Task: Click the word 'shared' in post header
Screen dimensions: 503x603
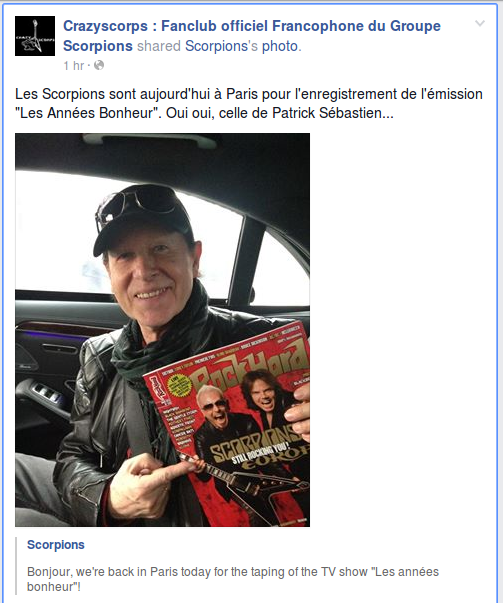Action: tap(159, 46)
